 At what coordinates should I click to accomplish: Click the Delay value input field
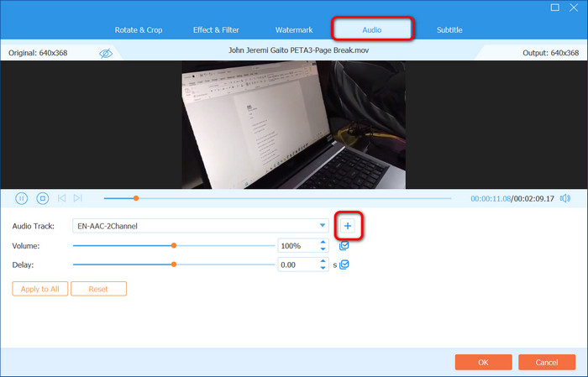(x=297, y=264)
